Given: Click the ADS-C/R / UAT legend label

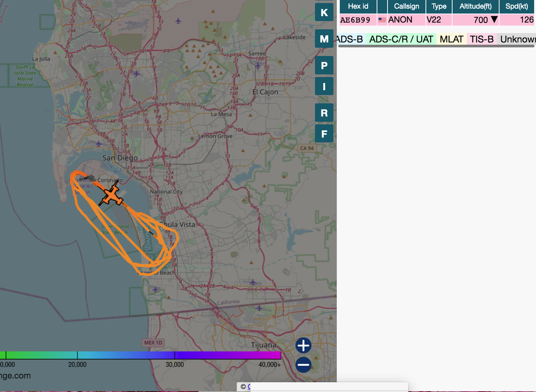Looking at the screenshot, I should pyautogui.click(x=401, y=39).
